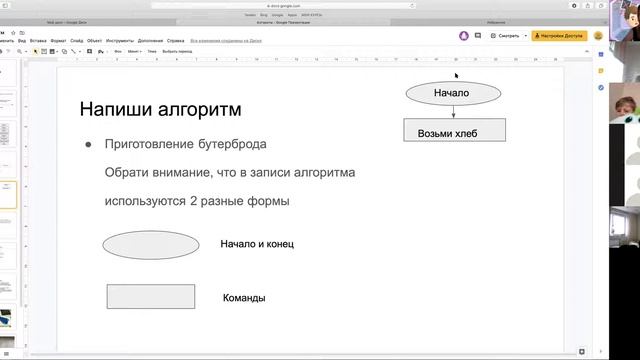Open the 'Все изменения сохранены на Диске' link
This screenshot has height=360, width=640.
pos(226,41)
